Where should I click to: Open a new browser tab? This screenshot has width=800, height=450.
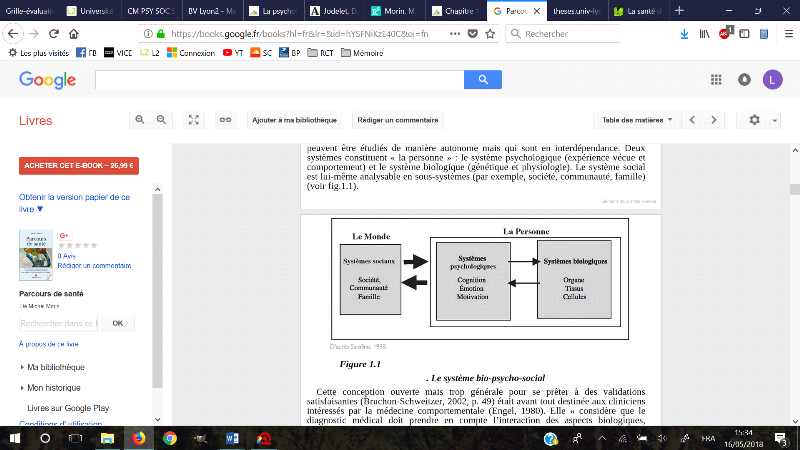pyautogui.click(x=679, y=11)
